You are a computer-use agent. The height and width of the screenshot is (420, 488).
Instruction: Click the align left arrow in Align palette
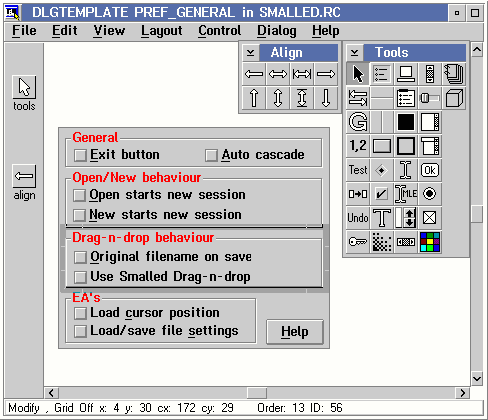point(254,74)
